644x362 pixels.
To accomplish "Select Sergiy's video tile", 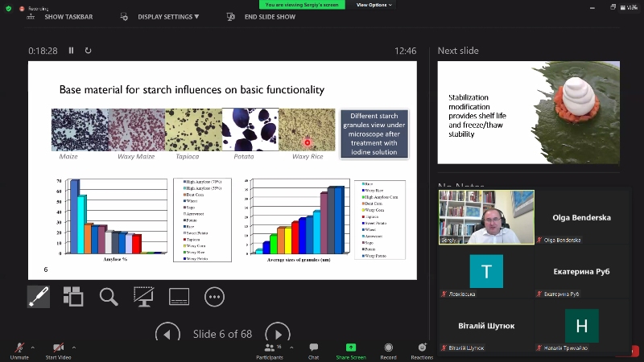I will coord(486,217).
